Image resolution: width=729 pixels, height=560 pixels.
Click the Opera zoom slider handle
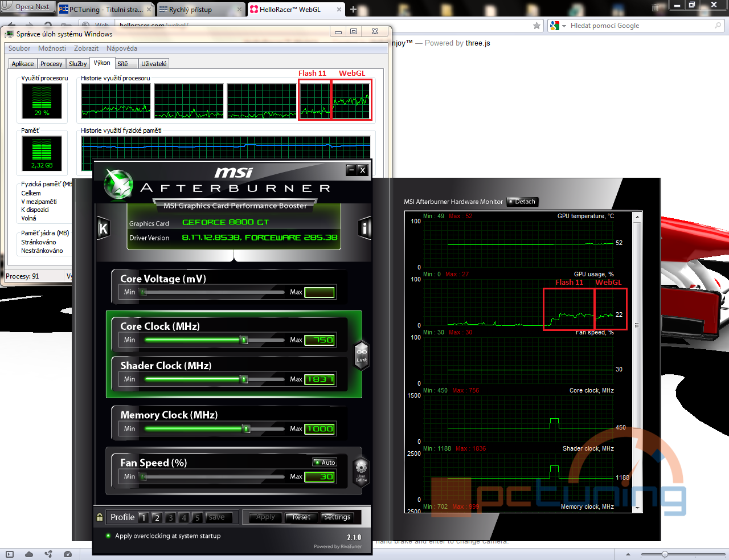[x=665, y=554]
